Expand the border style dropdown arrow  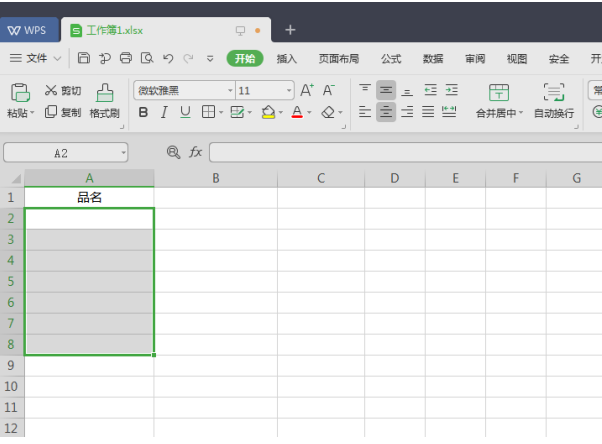click(221, 113)
